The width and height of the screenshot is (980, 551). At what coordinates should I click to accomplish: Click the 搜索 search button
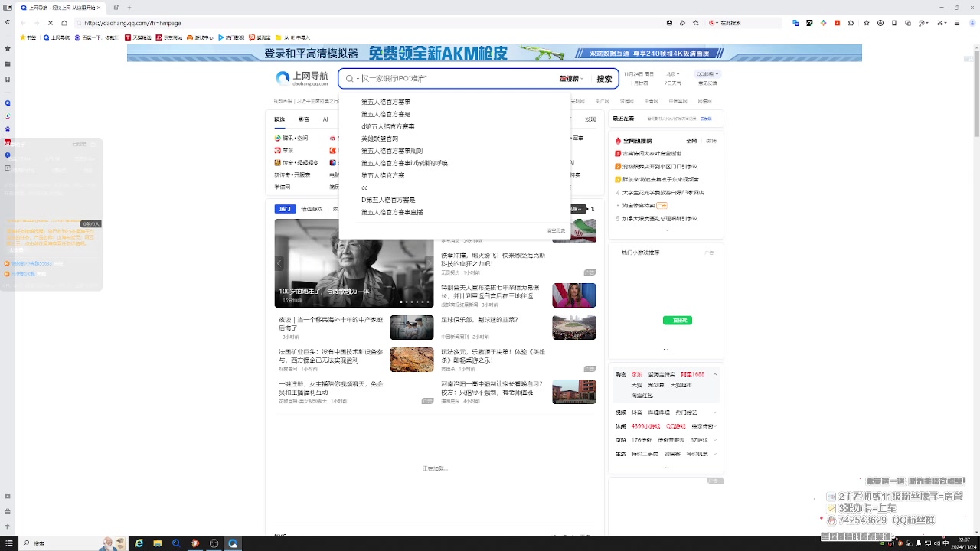[604, 79]
